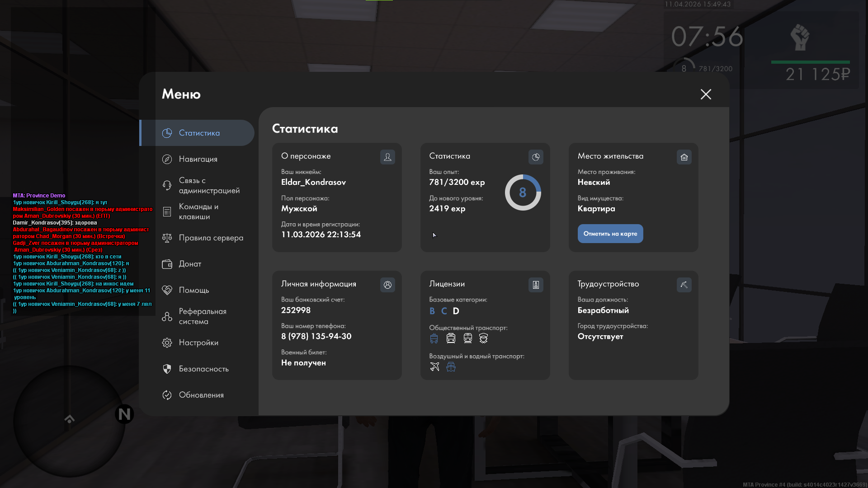Click the airplane license icon
The height and width of the screenshot is (488, 868).
(434, 366)
